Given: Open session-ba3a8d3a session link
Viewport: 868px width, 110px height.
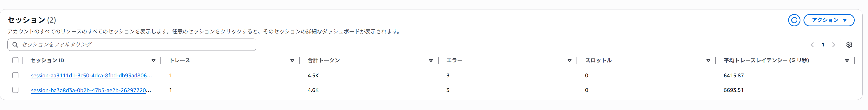Looking at the screenshot, I should [x=91, y=90].
